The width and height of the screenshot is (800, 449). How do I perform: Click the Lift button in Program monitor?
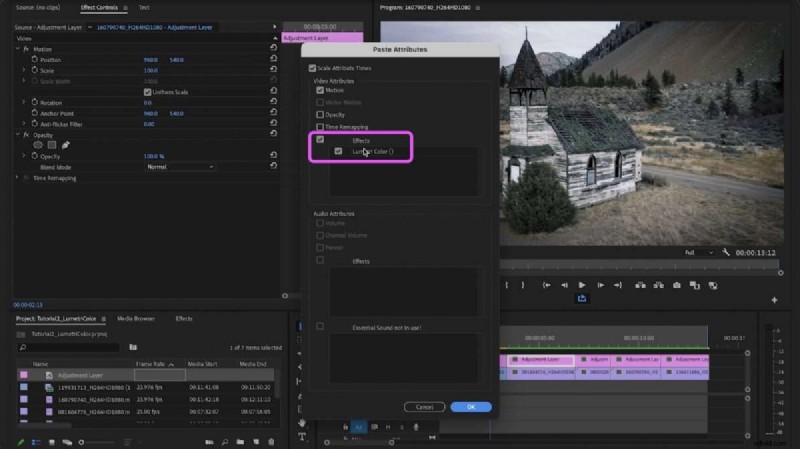[640, 285]
